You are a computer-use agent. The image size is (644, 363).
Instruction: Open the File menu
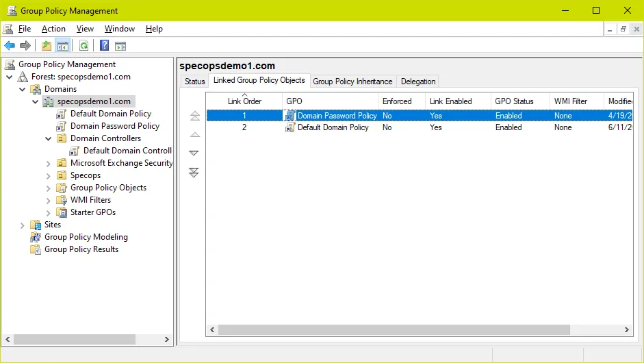(x=25, y=29)
